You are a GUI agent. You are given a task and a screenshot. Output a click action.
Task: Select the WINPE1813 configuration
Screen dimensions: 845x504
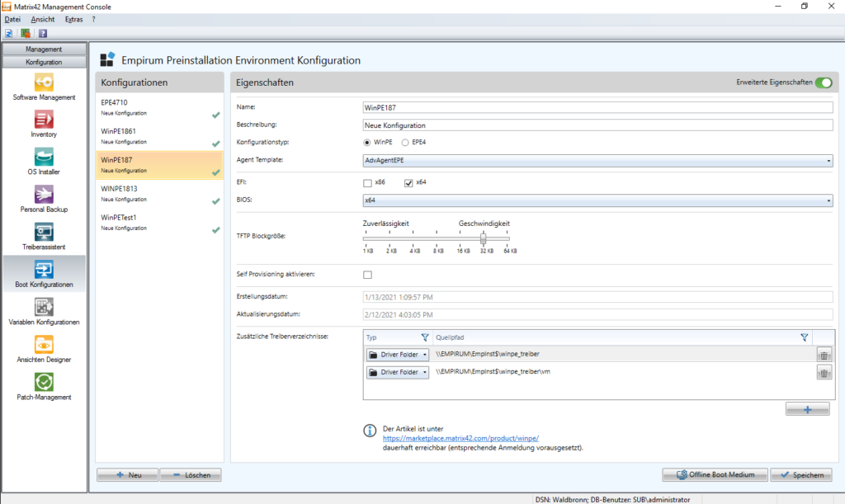point(159,194)
